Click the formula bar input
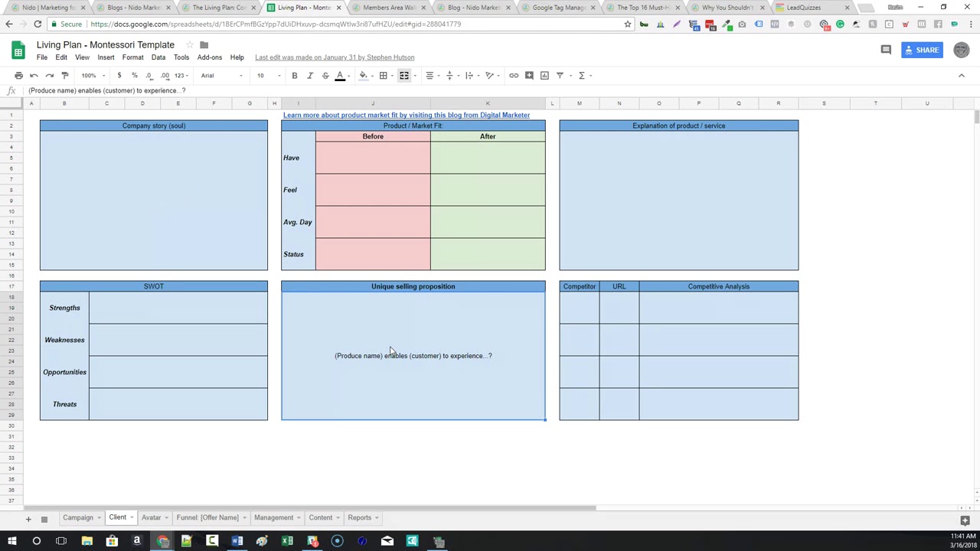The width and height of the screenshot is (980, 551). (498, 90)
